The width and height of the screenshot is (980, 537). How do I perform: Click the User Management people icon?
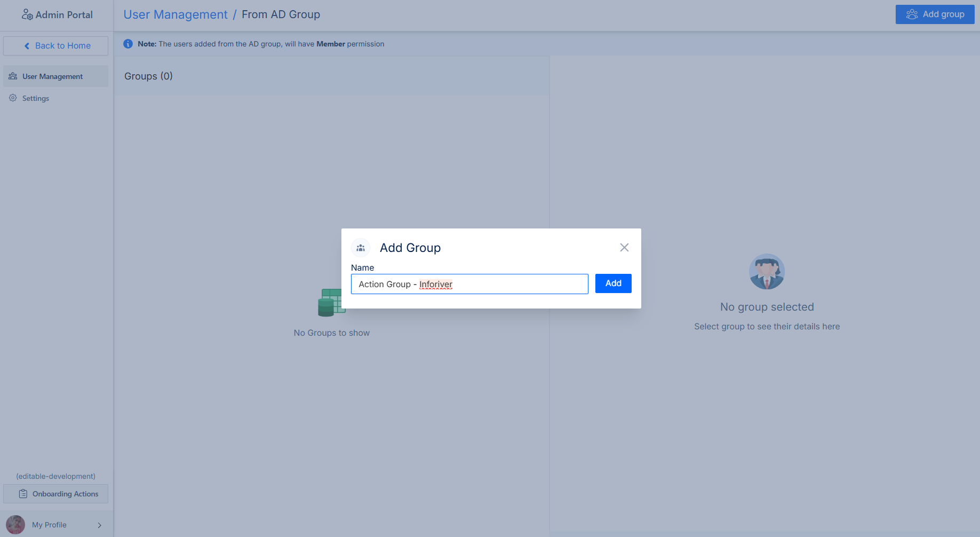[13, 76]
